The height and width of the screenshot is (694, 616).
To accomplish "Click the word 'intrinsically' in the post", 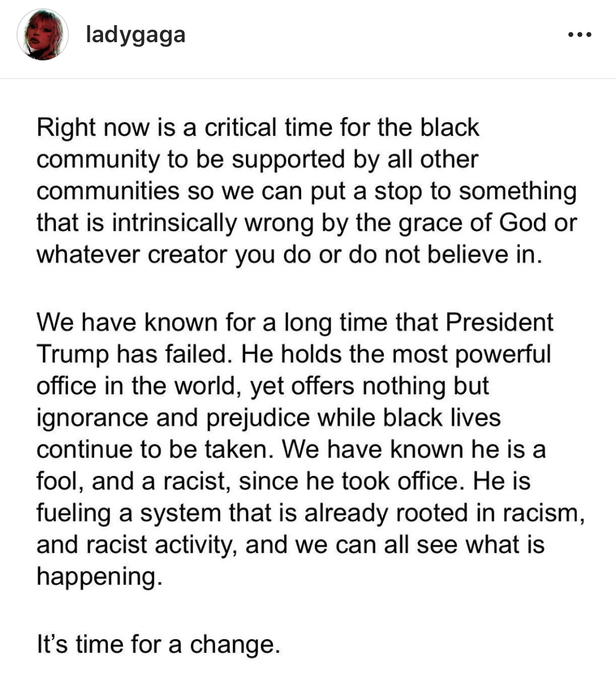I will pyautogui.click(x=174, y=223).
